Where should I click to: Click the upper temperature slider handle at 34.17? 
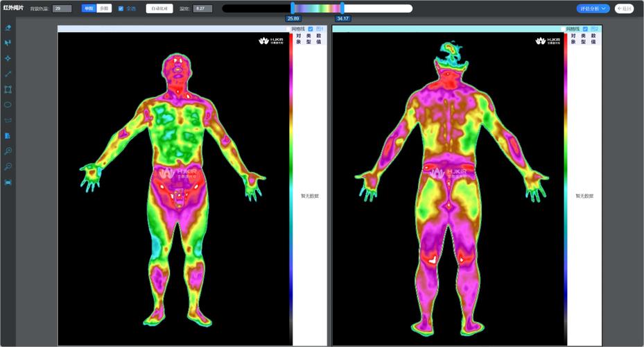coord(342,8)
